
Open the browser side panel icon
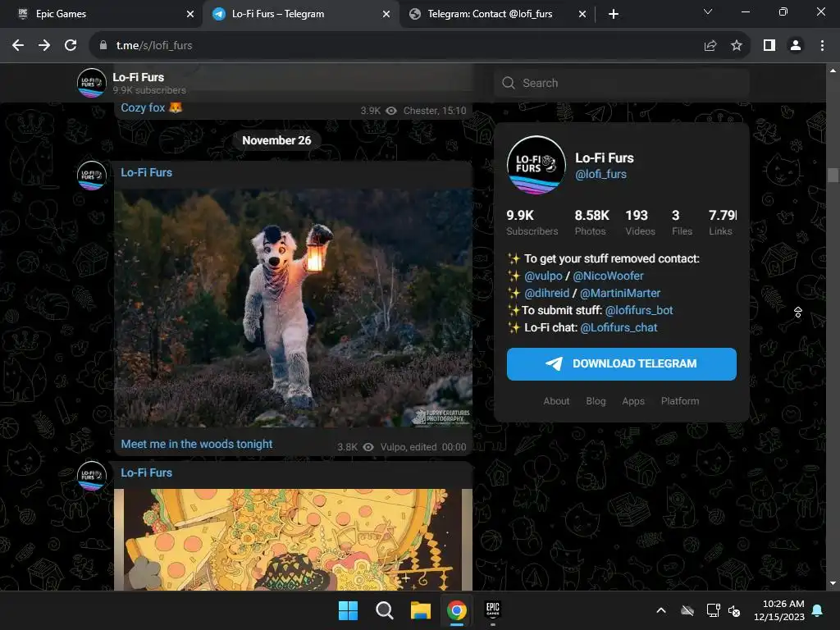click(x=769, y=46)
